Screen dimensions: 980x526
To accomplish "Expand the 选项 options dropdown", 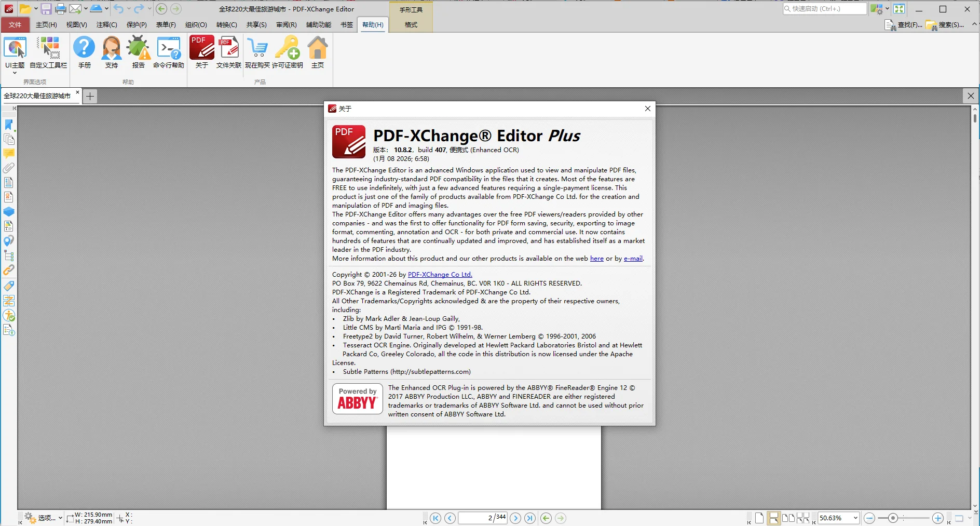I will [x=60, y=518].
